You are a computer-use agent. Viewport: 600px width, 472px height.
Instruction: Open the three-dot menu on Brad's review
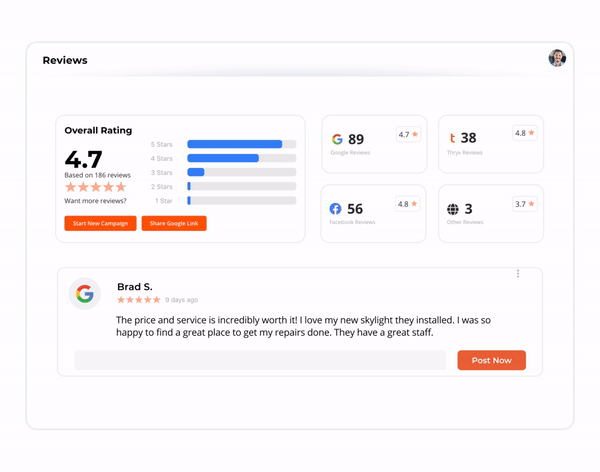(518, 274)
